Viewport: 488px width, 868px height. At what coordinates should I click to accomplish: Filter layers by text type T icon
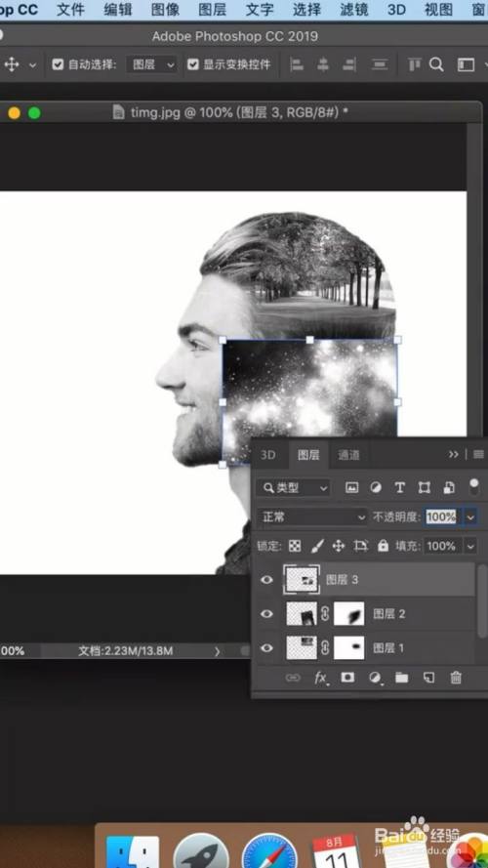[x=399, y=487]
